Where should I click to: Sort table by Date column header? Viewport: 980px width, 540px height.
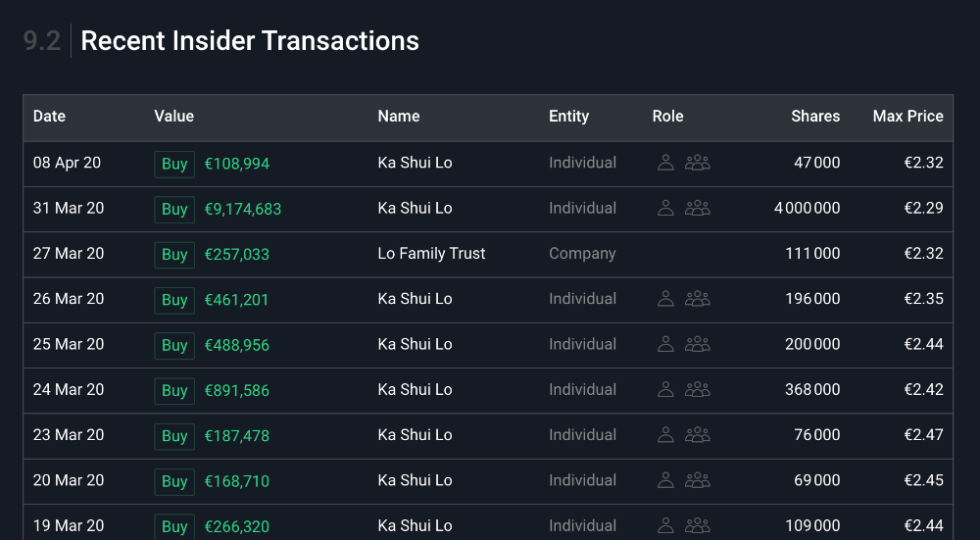pos(49,116)
